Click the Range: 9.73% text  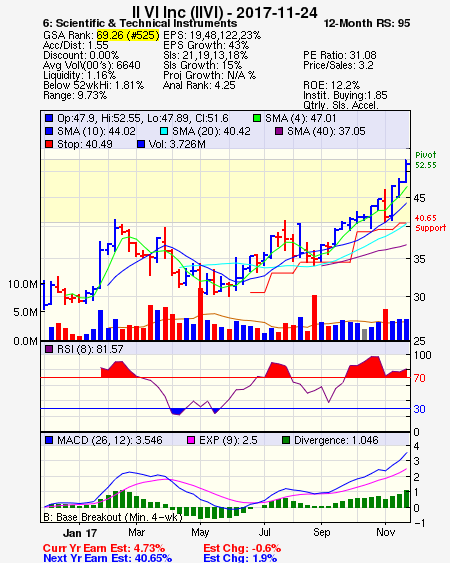(x=75, y=96)
